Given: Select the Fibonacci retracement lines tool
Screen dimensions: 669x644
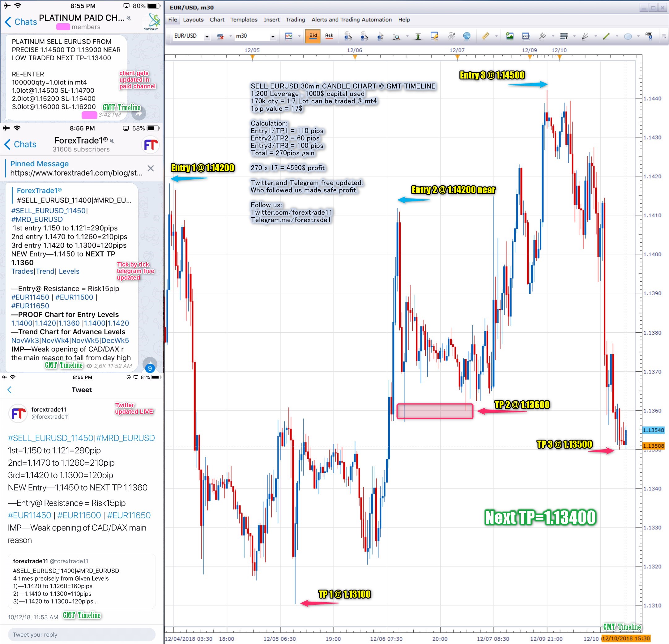Looking at the screenshot, I should 564,36.
